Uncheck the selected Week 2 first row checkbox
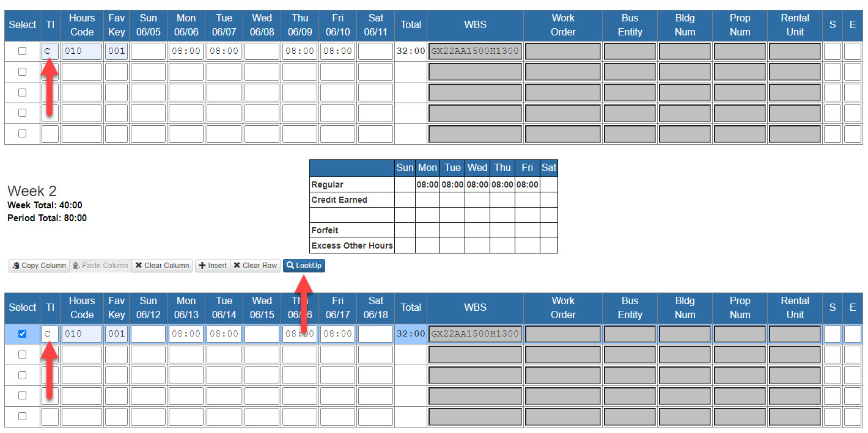868x433 pixels. (23, 334)
